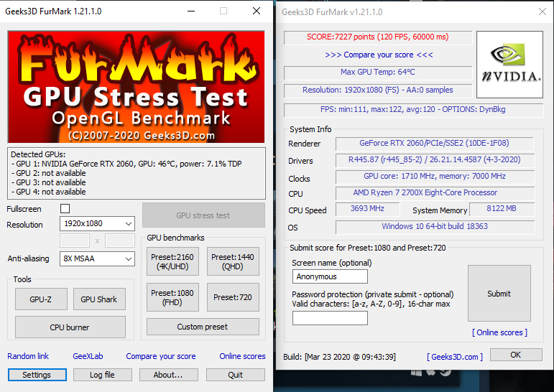Click the Windows 10 64-bit build 18363 text

tap(435, 226)
